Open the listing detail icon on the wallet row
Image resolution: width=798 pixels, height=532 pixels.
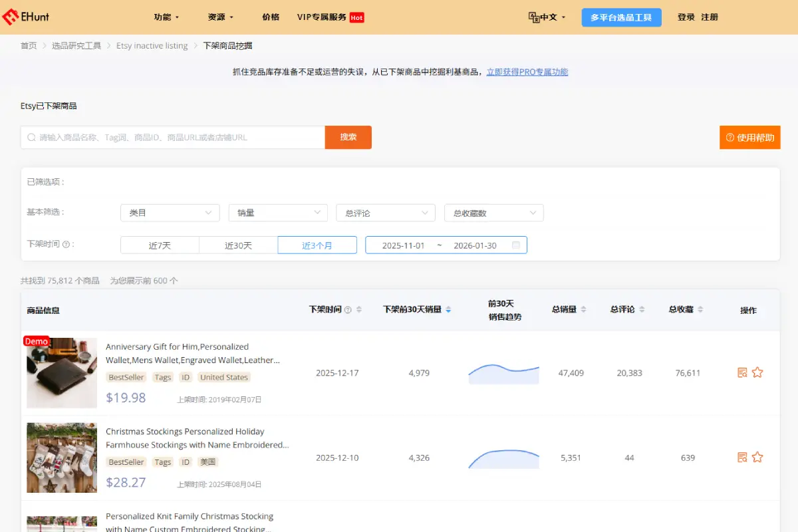tap(741, 373)
